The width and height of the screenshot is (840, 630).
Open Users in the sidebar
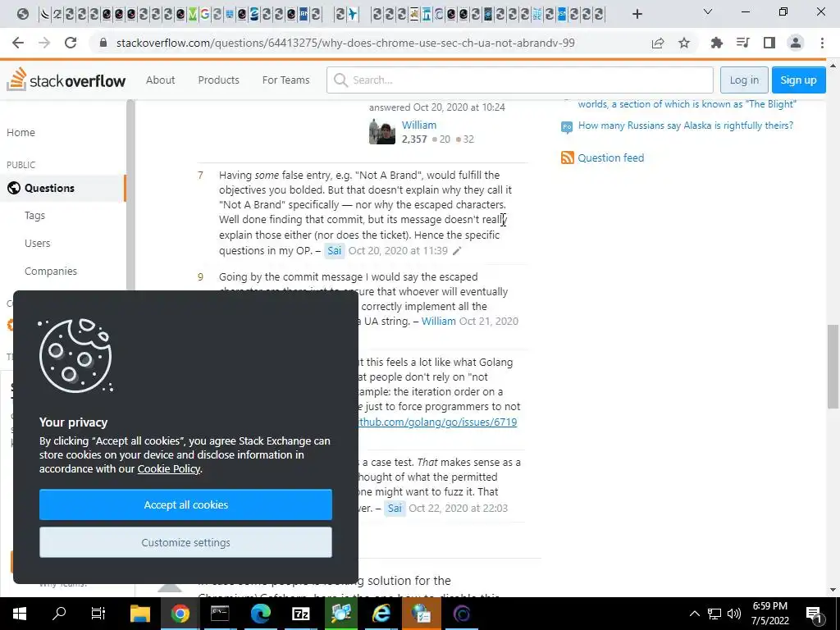38,243
